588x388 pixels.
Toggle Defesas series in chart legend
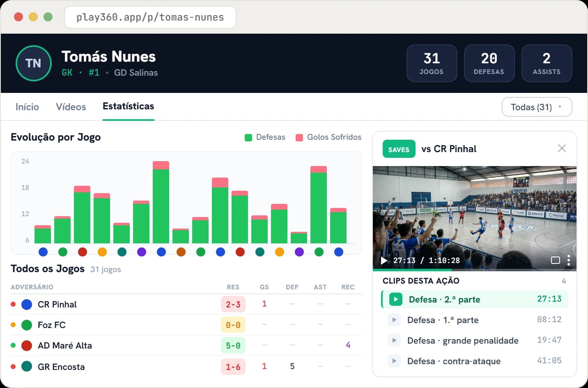click(265, 137)
